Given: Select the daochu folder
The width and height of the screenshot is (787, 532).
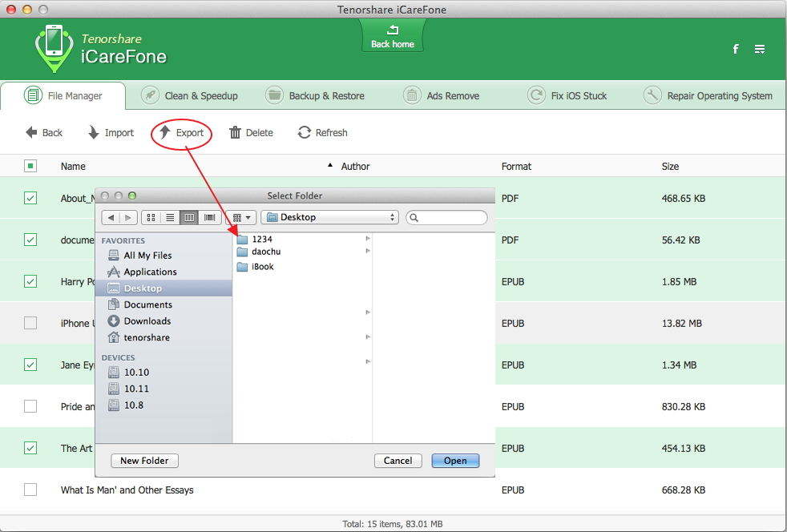Looking at the screenshot, I should coord(259,252).
